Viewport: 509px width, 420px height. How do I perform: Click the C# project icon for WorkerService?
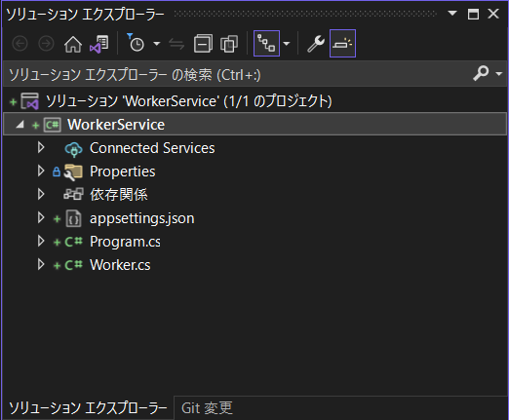point(53,125)
